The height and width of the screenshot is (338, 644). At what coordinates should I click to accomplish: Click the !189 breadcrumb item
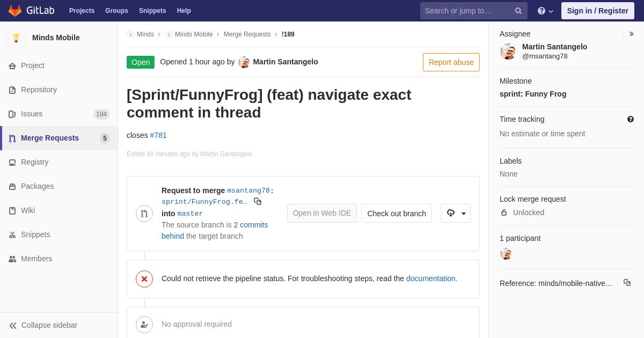(288, 34)
